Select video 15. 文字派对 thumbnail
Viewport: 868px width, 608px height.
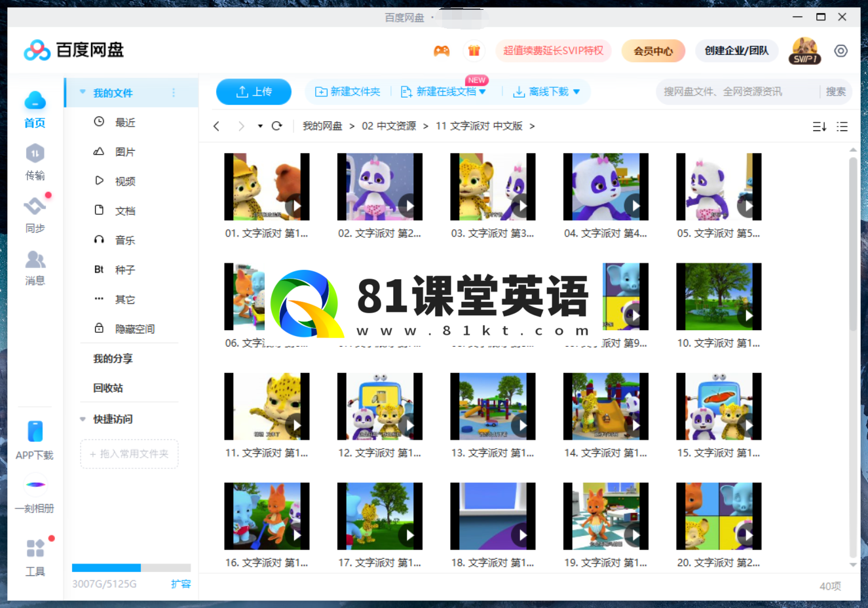(719, 406)
